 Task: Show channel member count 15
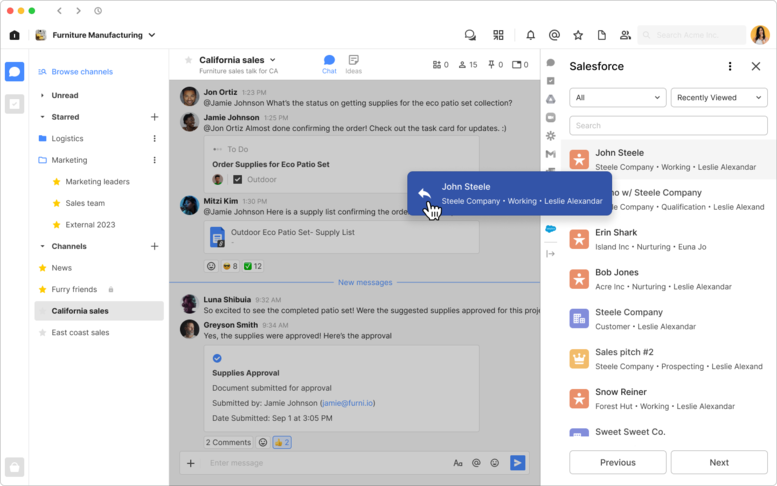[x=468, y=65]
